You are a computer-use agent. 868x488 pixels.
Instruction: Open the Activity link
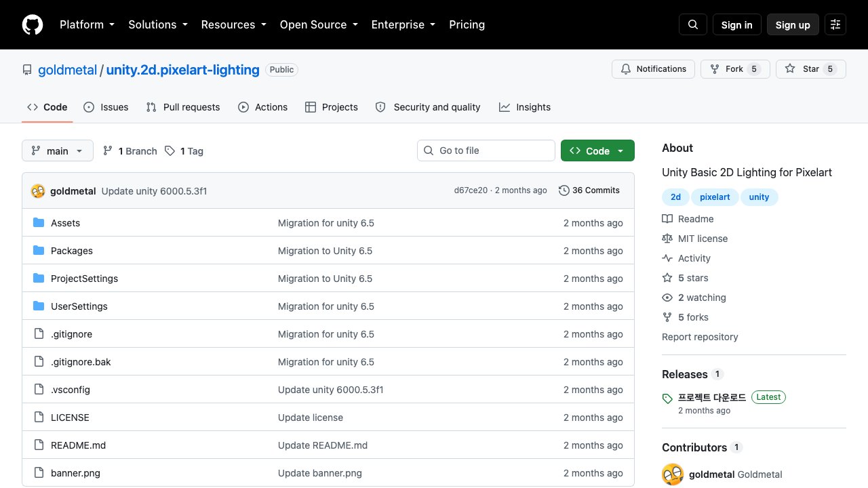pyautogui.click(x=686, y=258)
